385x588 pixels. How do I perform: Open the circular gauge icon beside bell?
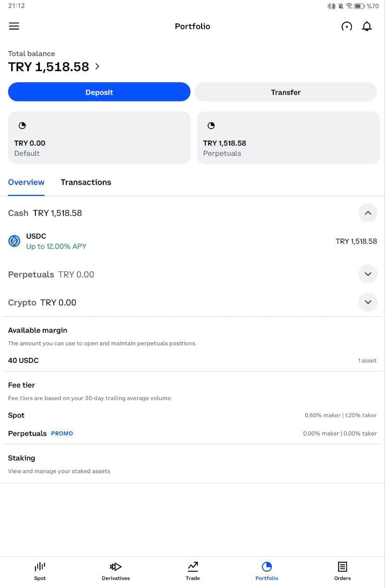[x=347, y=26]
